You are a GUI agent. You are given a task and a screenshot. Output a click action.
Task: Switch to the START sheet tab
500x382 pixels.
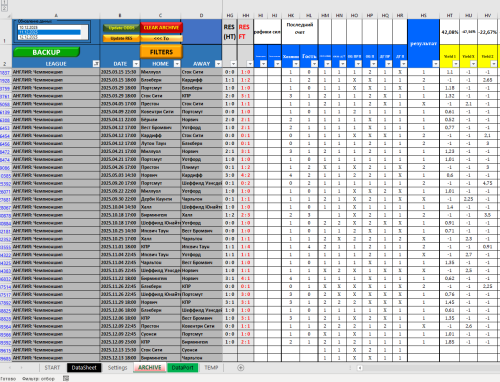[52, 368]
